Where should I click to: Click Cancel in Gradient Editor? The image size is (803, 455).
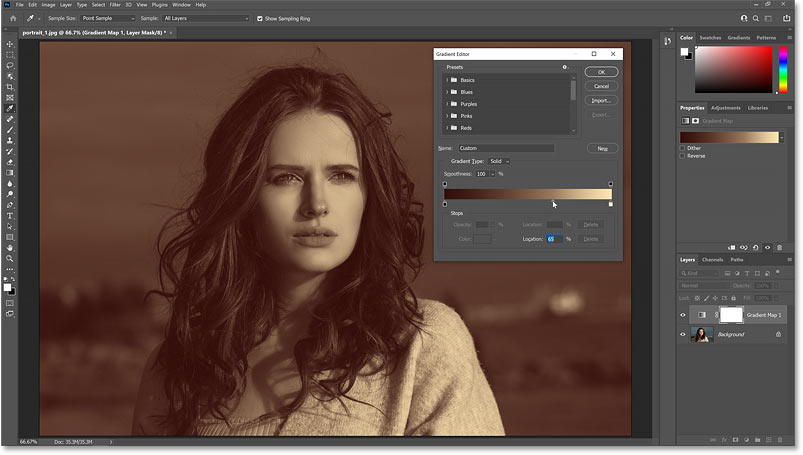coord(601,87)
